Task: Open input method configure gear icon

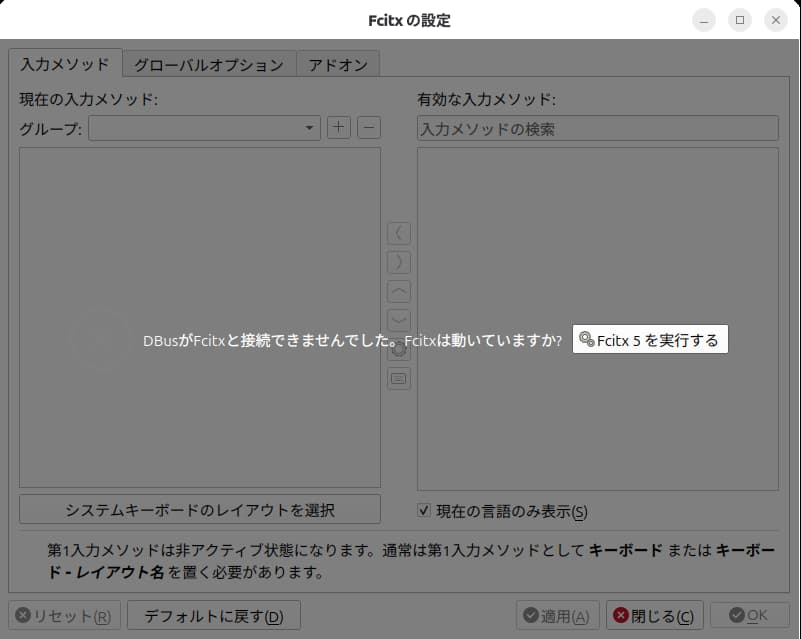Action: click(x=399, y=350)
